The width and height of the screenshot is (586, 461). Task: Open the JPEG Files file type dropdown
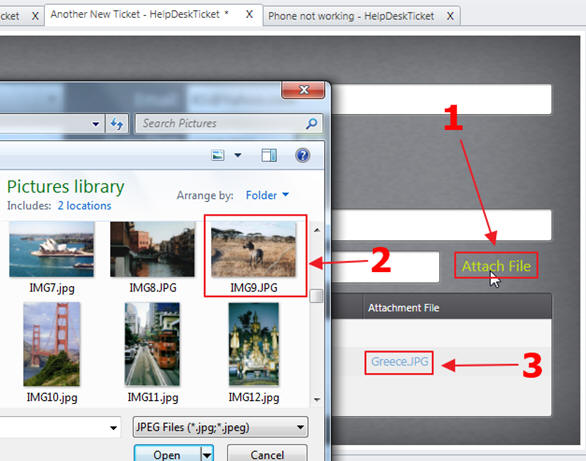click(x=220, y=427)
